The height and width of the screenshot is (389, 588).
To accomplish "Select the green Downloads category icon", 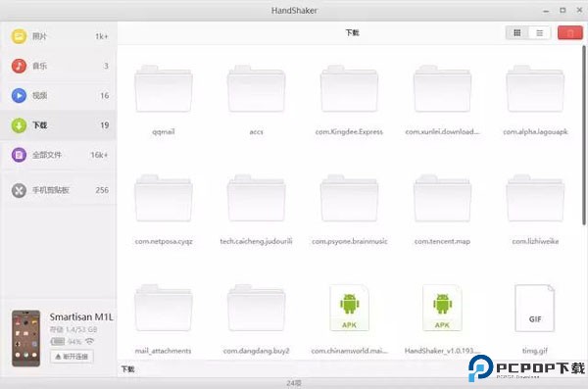I will click(x=19, y=125).
